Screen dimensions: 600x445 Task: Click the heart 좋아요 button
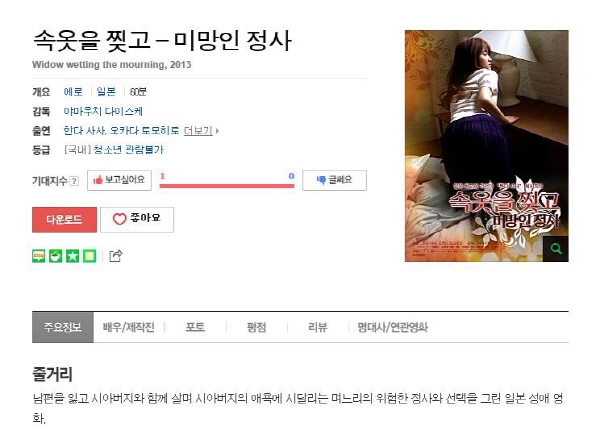point(137,219)
